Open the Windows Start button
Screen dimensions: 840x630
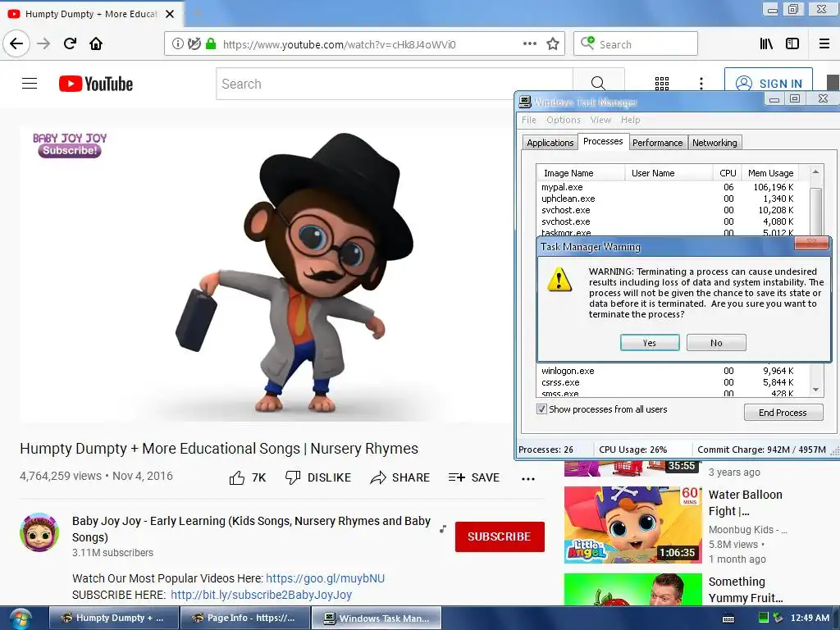[20, 619]
